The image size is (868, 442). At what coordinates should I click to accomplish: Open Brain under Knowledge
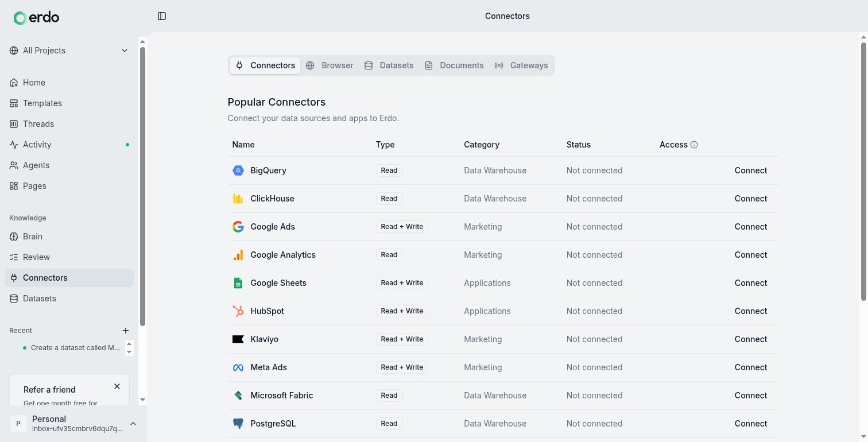(69, 236)
